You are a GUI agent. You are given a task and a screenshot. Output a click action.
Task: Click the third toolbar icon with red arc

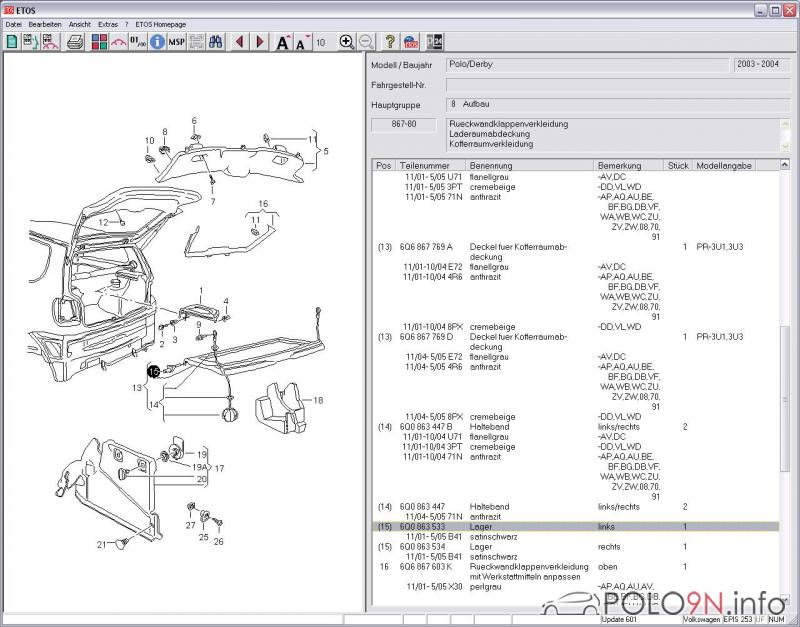(x=50, y=42)
